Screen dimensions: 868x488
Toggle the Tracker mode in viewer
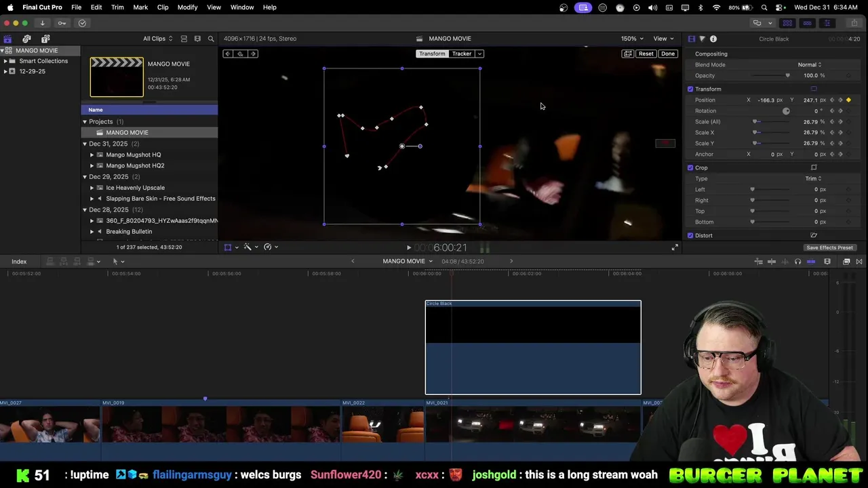click(x=462, y=54)
